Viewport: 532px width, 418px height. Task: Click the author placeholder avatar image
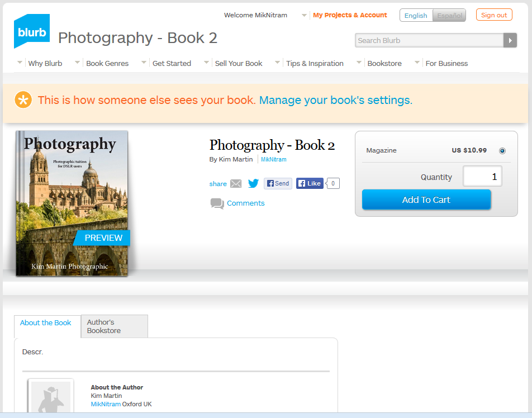coord(51,397)
